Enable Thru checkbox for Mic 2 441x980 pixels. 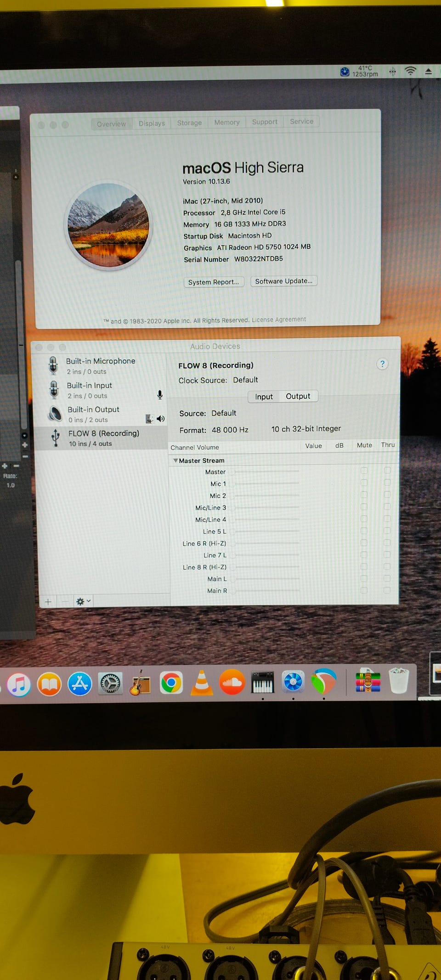(387, 494)
